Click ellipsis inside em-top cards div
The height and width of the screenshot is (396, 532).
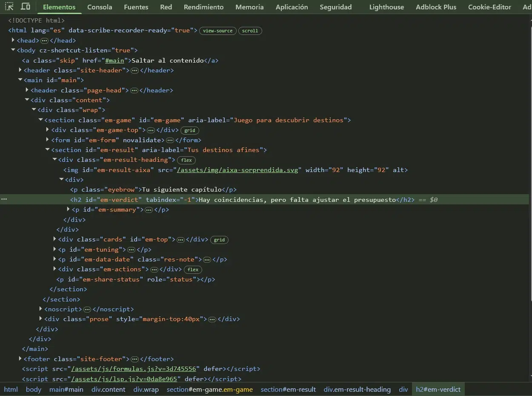click(x=180, y=240)
